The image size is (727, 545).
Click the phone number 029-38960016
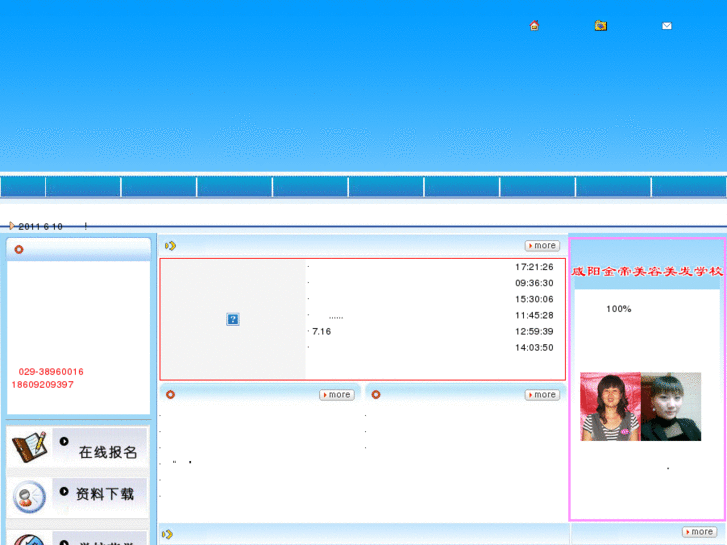(51, 372)
